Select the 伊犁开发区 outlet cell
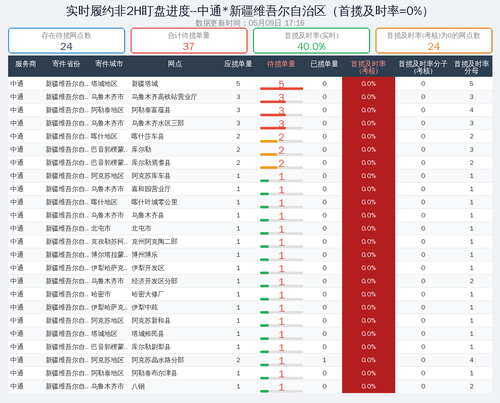This screenshot has width=500, height=403. coord(148,268)
